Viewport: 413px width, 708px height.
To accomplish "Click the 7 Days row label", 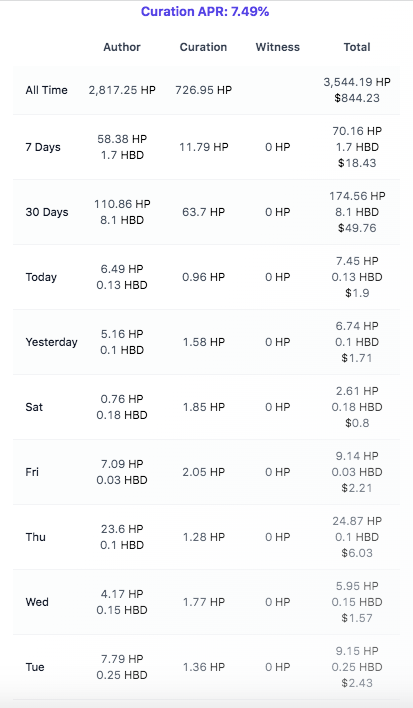I will [x=43, y=147].
